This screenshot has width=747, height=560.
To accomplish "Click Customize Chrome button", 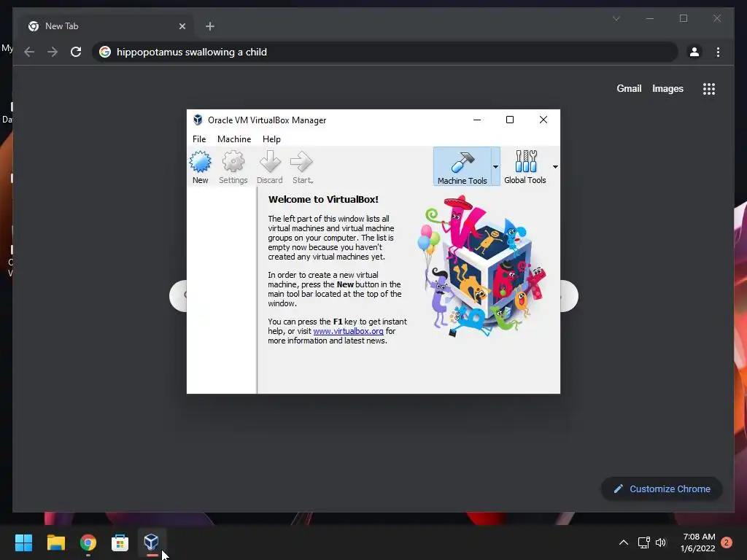I will click(662, 489).
